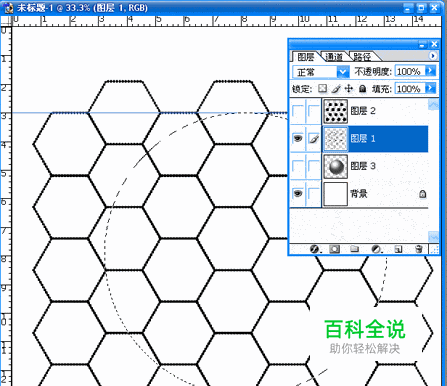Select the 图层 1 thumbnail
The height and width of the screenshot is (386, 447).
point(335,139)
